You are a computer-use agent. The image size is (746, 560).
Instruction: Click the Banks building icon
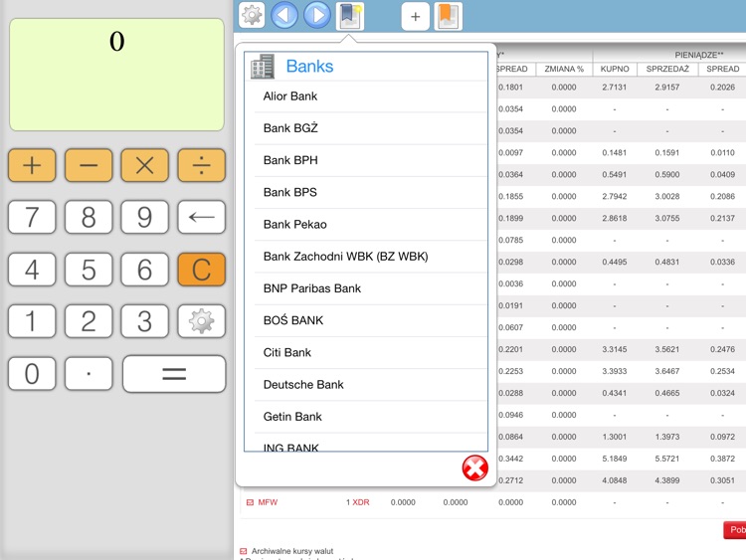pyautogui.click(x=263, y=66)
